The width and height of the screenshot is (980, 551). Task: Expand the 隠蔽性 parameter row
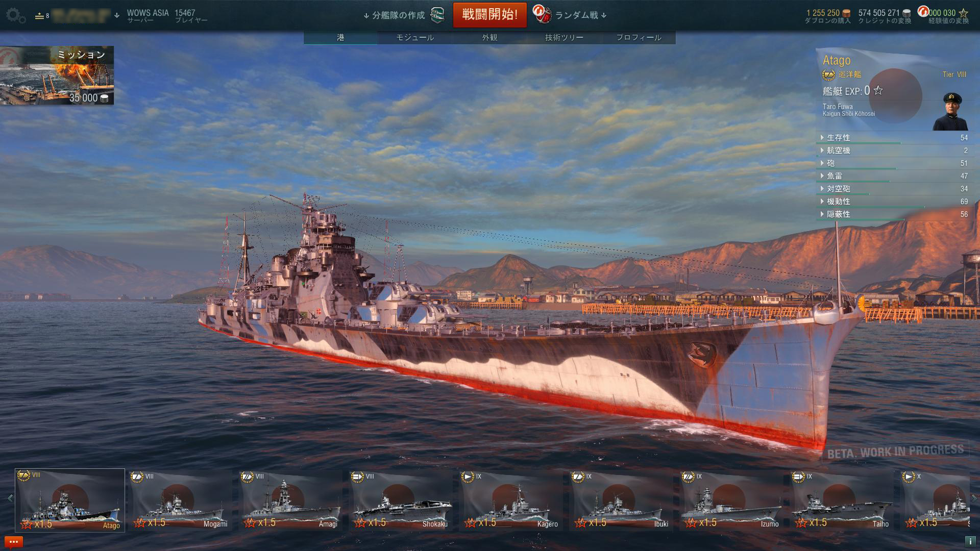(x=894, y=214)
